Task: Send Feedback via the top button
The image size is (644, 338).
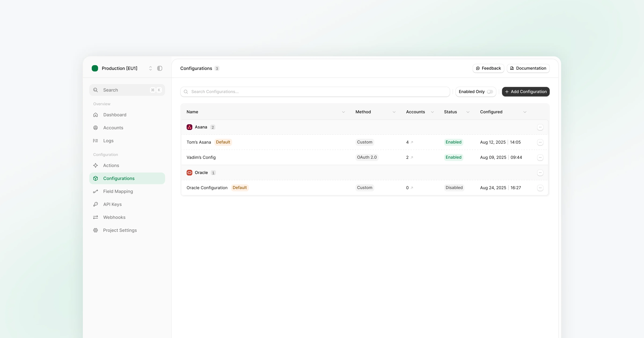Action: click(x=488, y=68)
